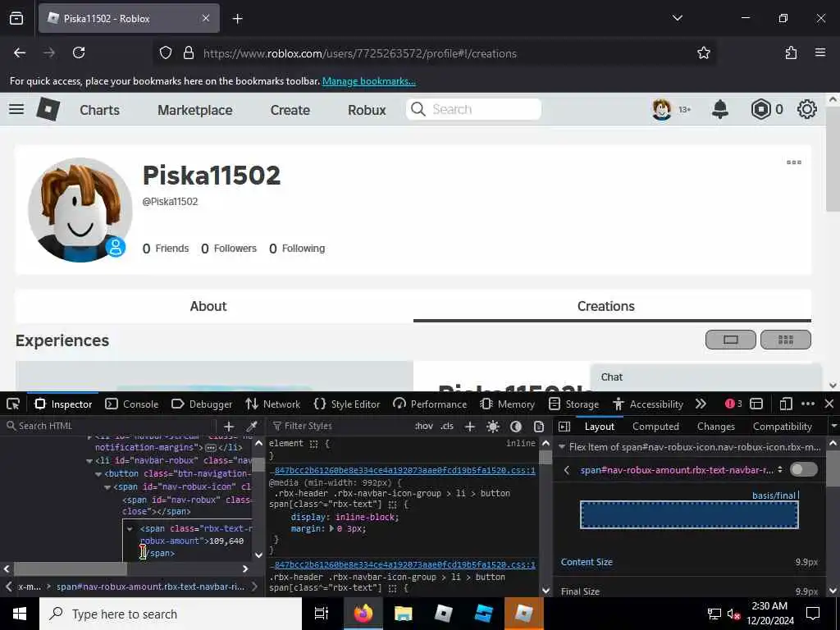Go to Charts page
The width and height of the screenshot is (840, 630).
point(99,110)
